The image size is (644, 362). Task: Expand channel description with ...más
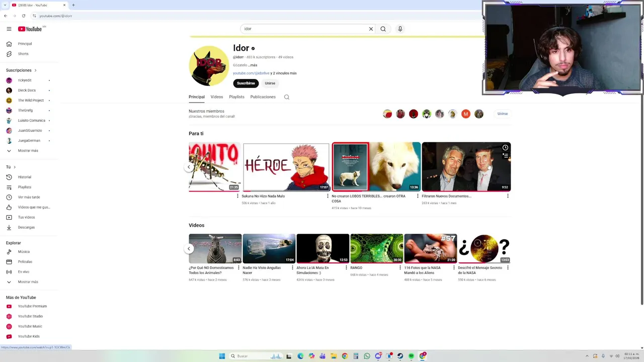[x=253, y=65]
